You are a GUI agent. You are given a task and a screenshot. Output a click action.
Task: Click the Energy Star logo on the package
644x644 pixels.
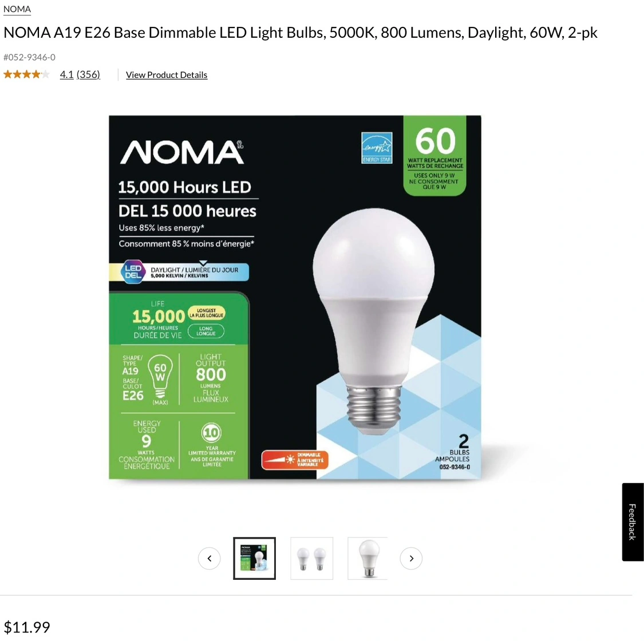tap(377, 148)
